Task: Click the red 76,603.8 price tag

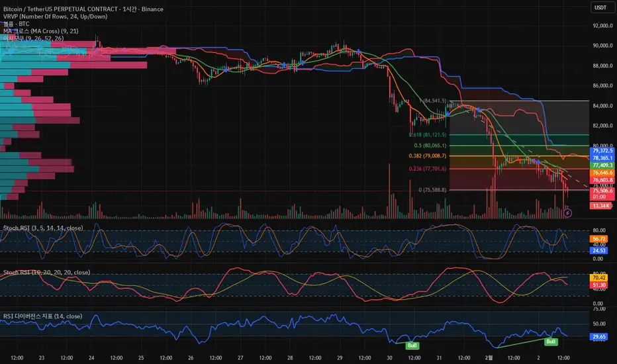Action: (602, 180)
